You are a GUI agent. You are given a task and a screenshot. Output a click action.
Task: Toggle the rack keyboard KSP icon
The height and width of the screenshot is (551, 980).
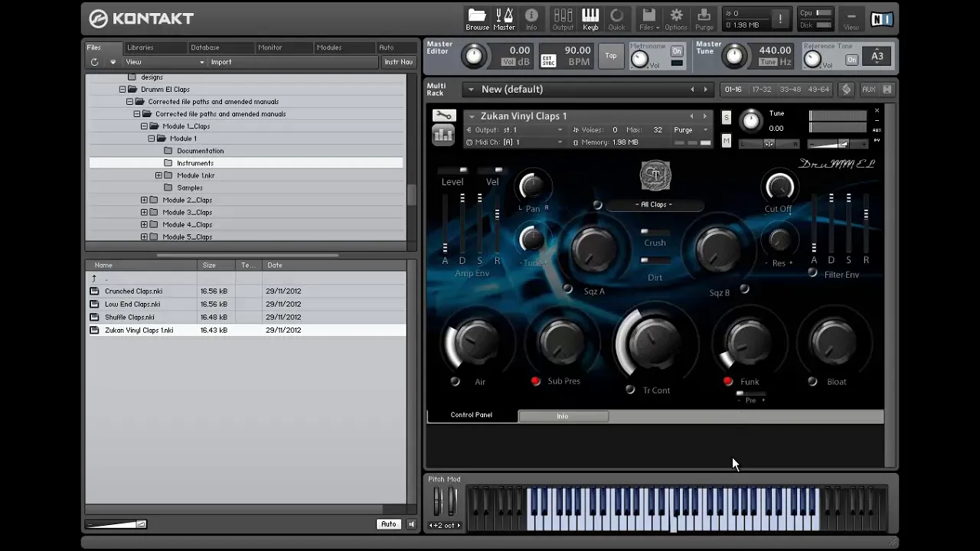846,90
